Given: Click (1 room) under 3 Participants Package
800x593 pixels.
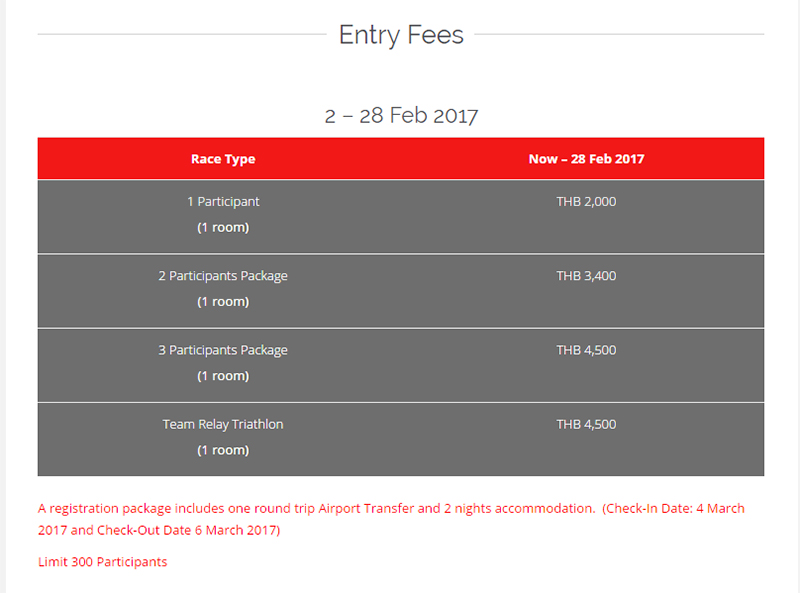Looking at the screenshot, I should click(x=223, y=376).
